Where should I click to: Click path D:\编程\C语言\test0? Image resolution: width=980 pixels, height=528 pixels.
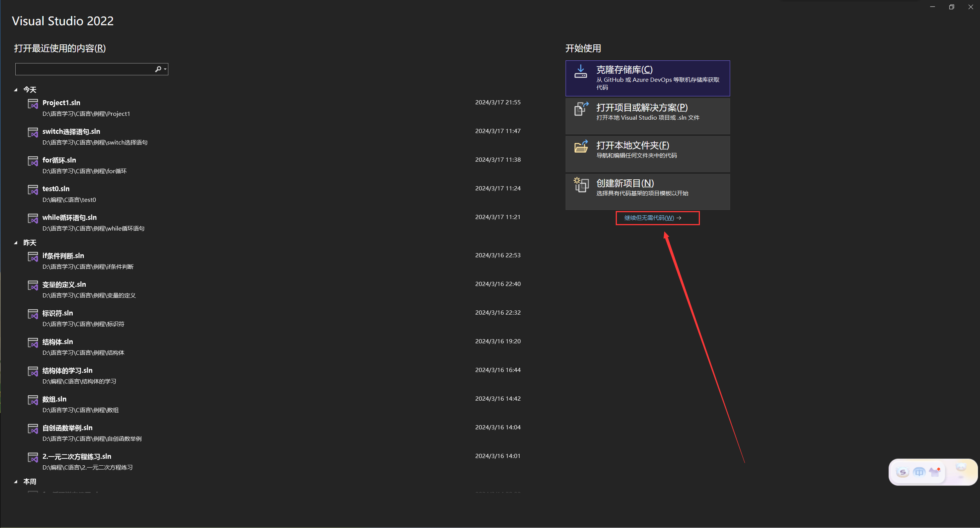tap(69, 200)
